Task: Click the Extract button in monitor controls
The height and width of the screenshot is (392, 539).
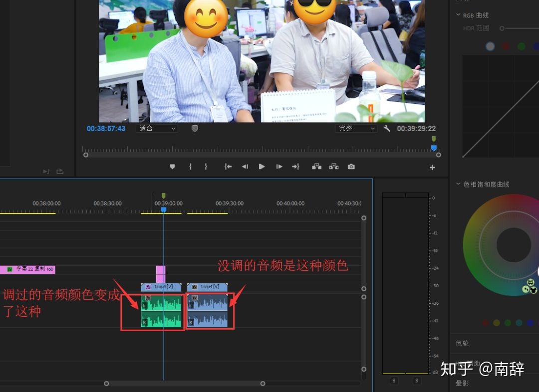Action: tap(334, 167)
